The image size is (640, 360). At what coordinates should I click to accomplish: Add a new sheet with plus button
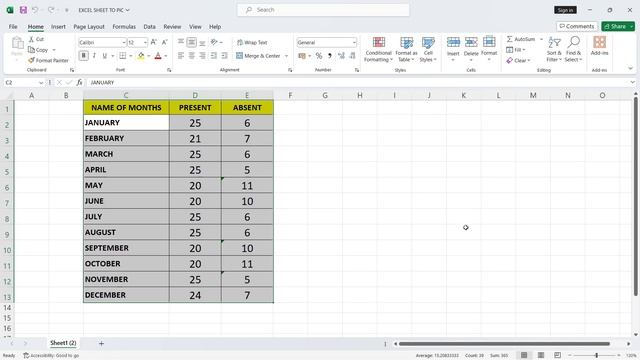click(x=101, y=344)
